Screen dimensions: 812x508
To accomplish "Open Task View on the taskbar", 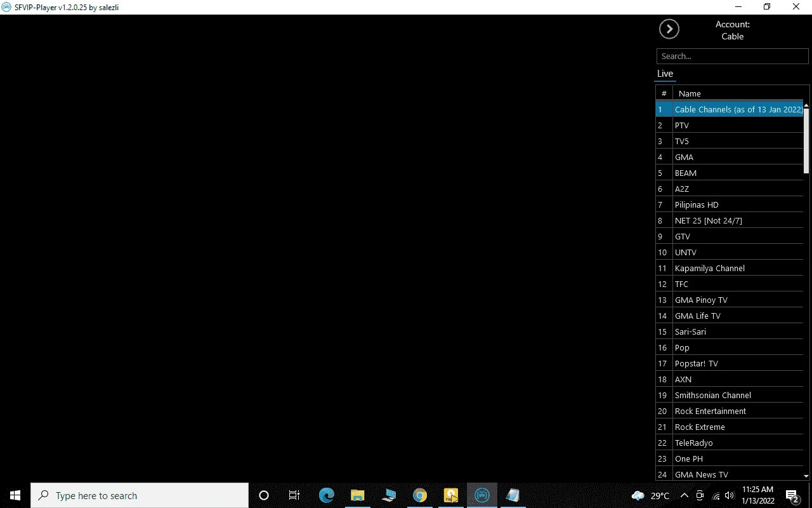I will pos(294,495).
